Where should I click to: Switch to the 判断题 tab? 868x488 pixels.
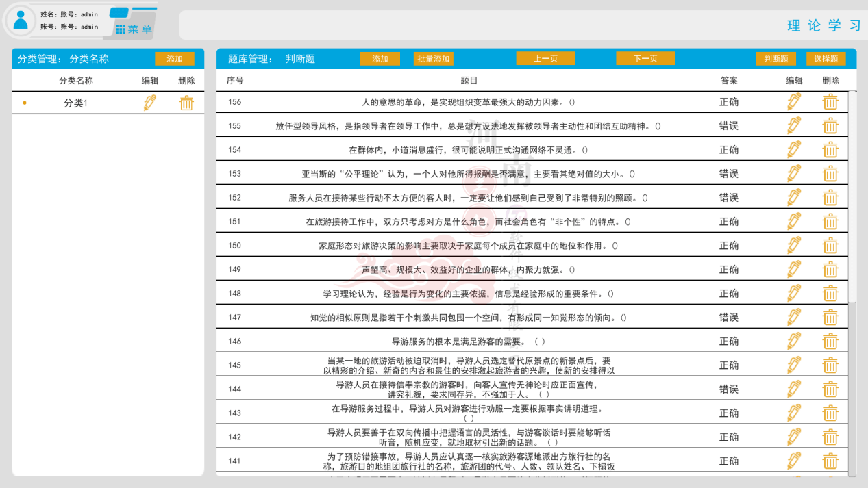[x=775, y=58]
